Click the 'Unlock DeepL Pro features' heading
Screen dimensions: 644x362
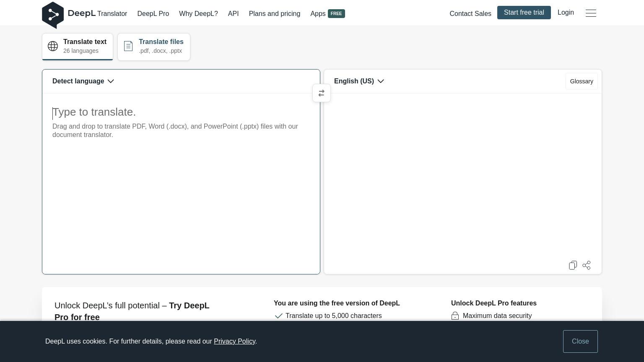pyautogui.click(x=494, y=303)
